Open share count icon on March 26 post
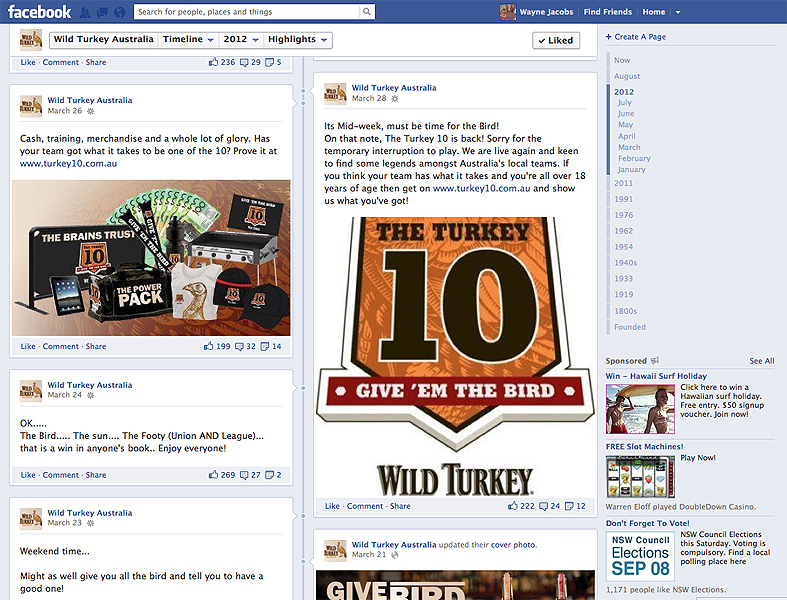Viewport: 787px width, 600px height. point(265,346)
